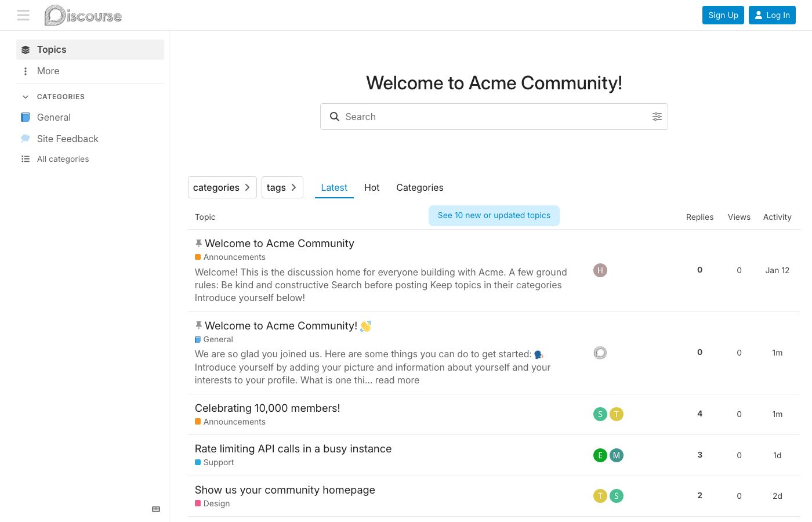Expand the More sidebar menu
Image resolution: width=812 pixels, height=522 pixels.
click(x=90, y=71)
